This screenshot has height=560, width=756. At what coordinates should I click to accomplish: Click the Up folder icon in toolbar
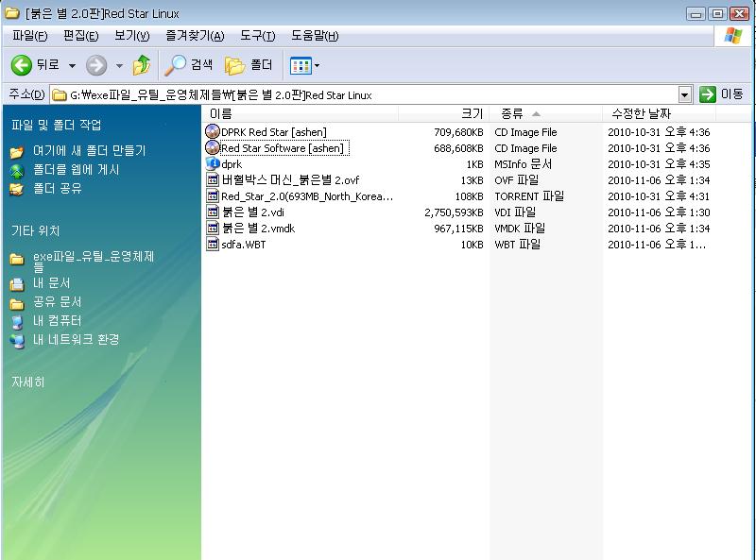142,65
